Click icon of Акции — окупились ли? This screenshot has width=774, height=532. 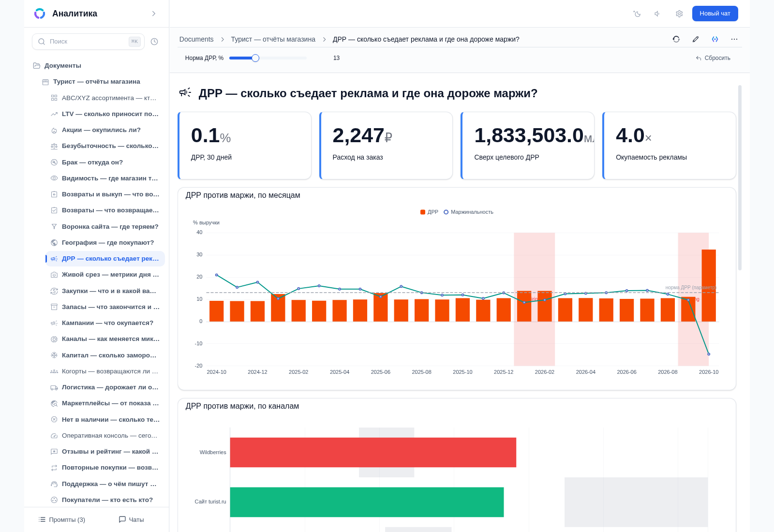pyautogui.click(x=54, y=130)
